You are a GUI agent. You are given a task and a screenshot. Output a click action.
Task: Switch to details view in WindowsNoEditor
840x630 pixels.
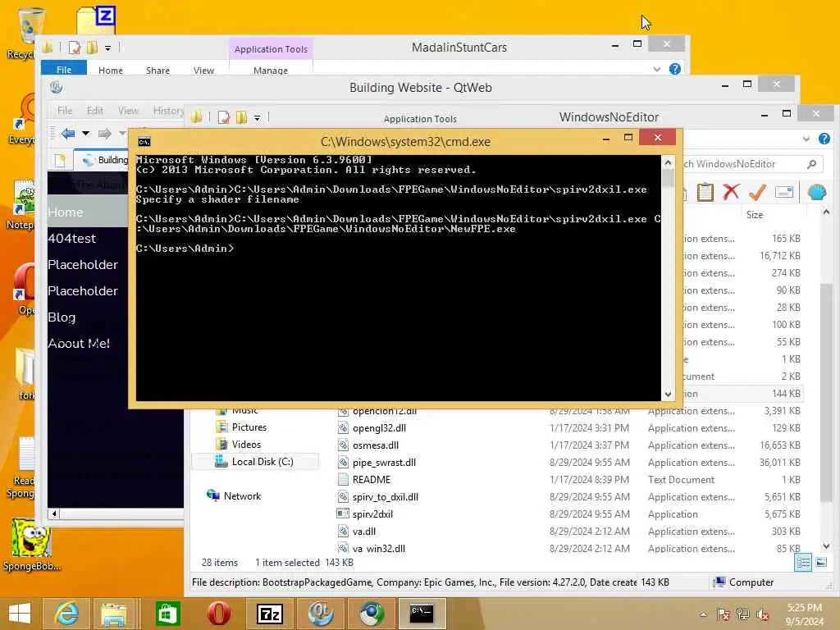tap(803, 563)
